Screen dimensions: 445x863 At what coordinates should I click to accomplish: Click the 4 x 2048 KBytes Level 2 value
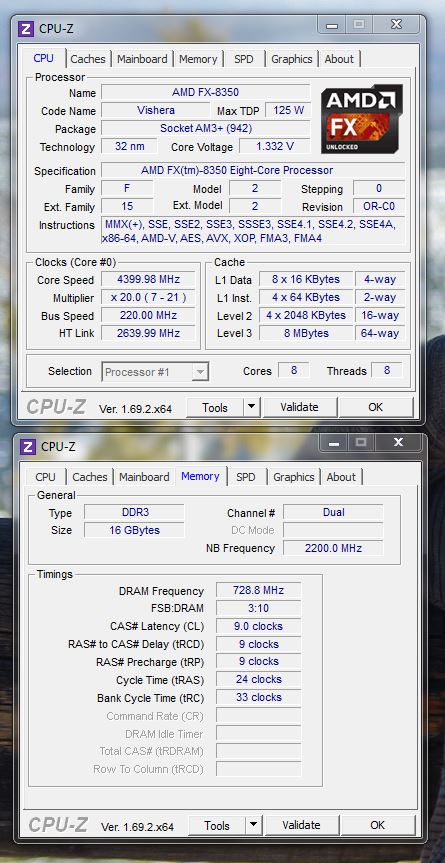coord(306,315)
